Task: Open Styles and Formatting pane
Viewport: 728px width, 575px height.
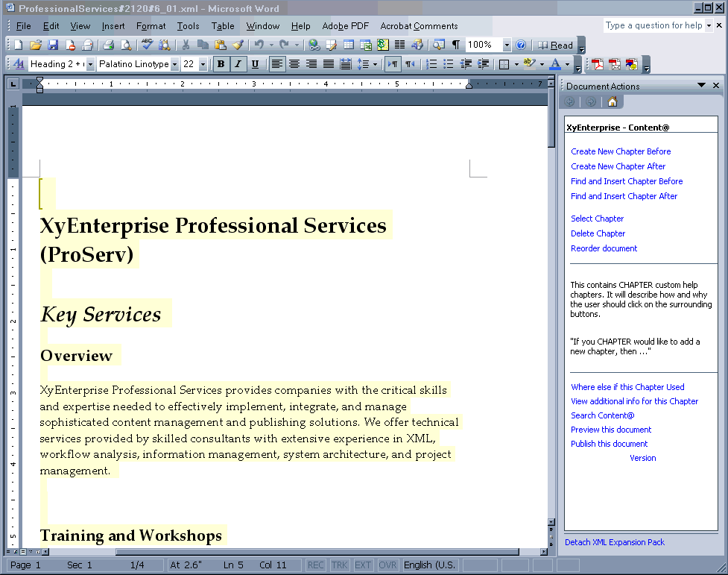Action: pyautogui.click(x=19, y=64)
